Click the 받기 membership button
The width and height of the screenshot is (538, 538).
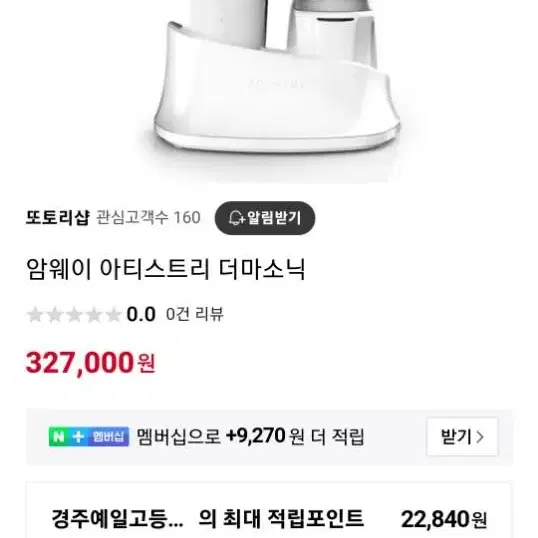tap(462, 437)
